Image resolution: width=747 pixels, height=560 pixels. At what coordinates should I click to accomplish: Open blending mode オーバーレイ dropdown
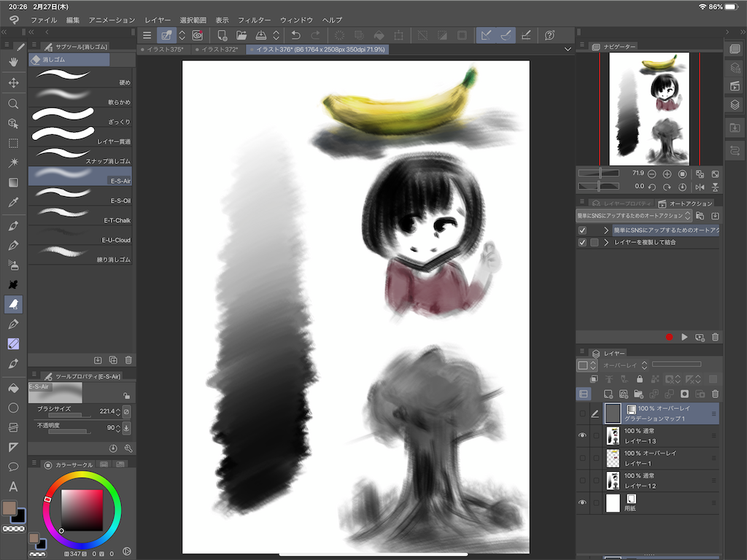[624, 365]
